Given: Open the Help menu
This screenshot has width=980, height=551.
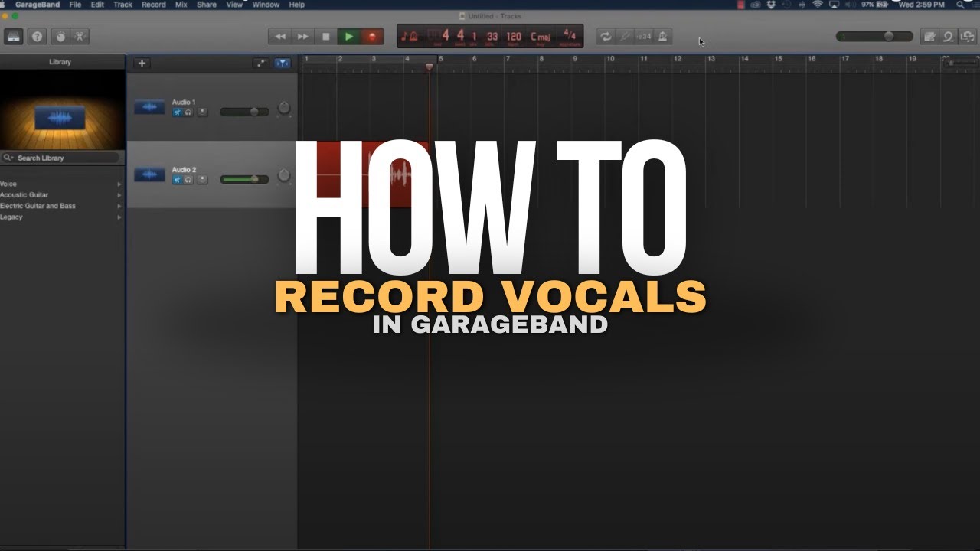Looking at the screenshot, I should [x=296, y=5].
